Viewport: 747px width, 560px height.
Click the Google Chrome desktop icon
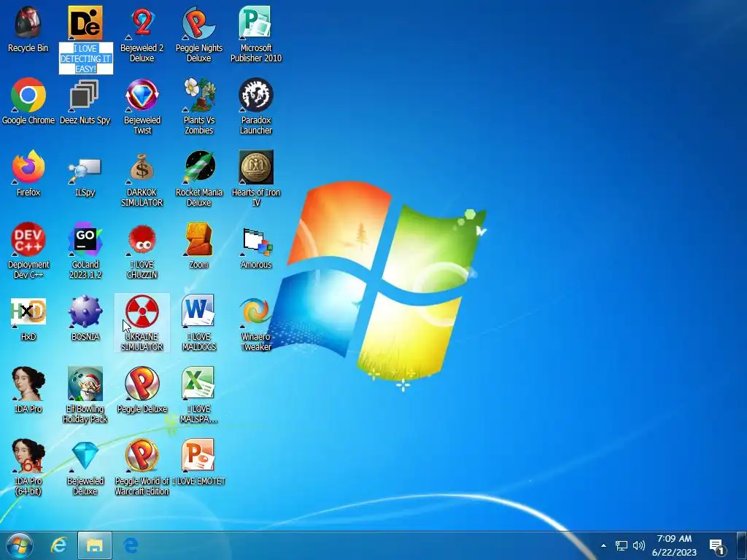[x=28, y=95]
